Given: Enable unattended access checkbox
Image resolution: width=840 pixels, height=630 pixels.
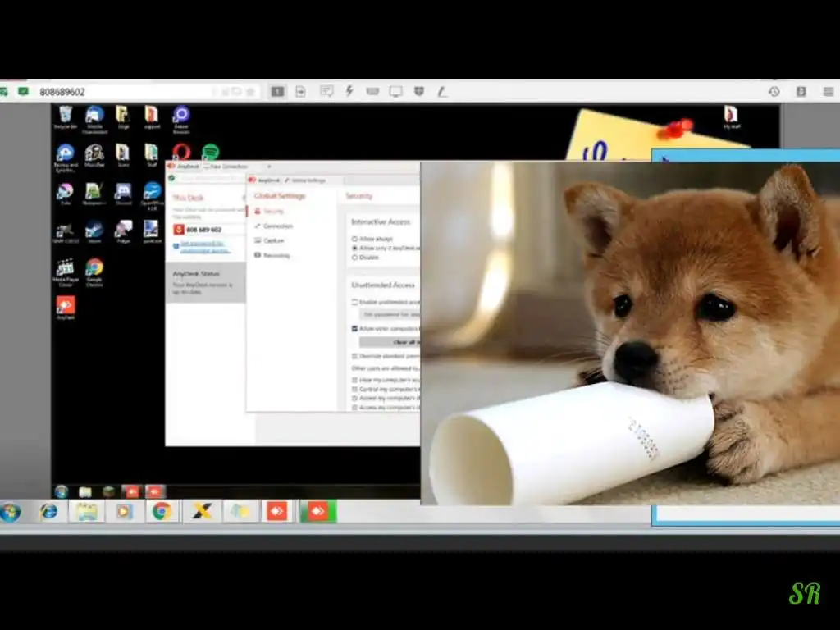Looking at the screenshot, I should tap(354, 302).
